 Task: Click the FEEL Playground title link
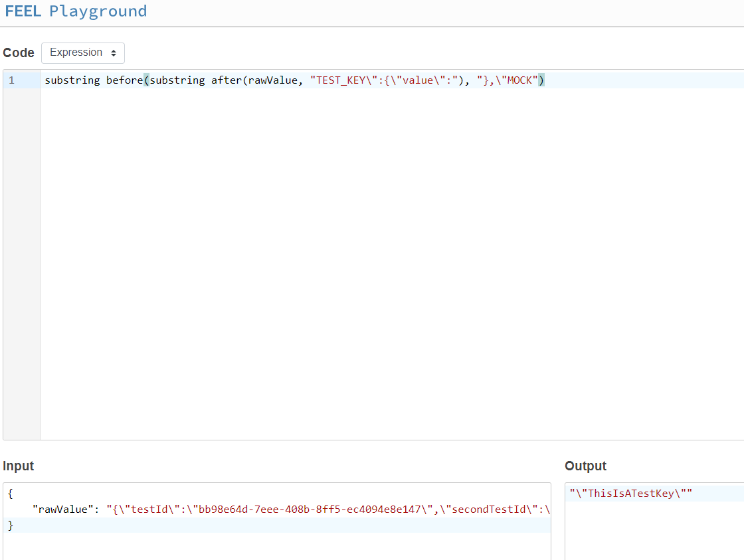pyautogui.click(x=76, y=11)
